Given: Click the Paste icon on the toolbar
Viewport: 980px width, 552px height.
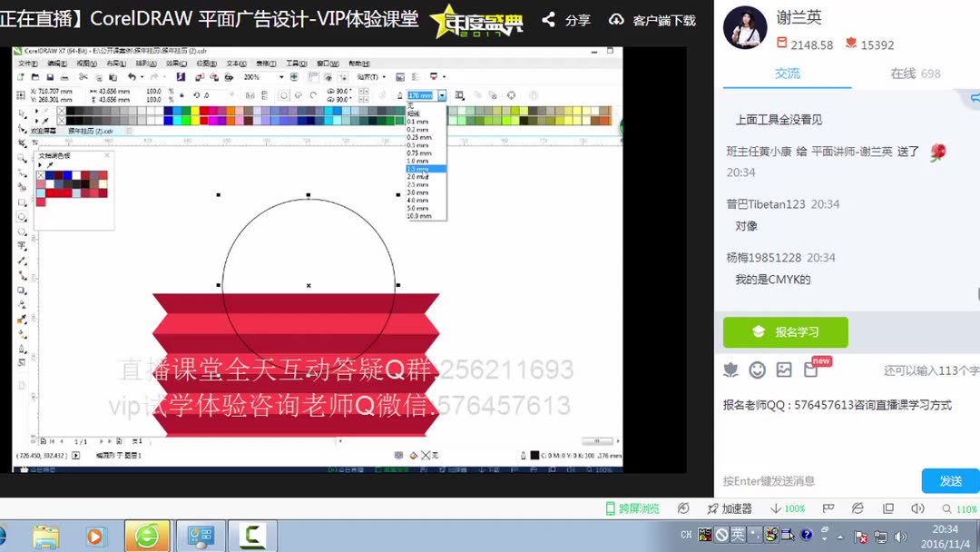Looking at the screenshot, I should pos(113,76).
